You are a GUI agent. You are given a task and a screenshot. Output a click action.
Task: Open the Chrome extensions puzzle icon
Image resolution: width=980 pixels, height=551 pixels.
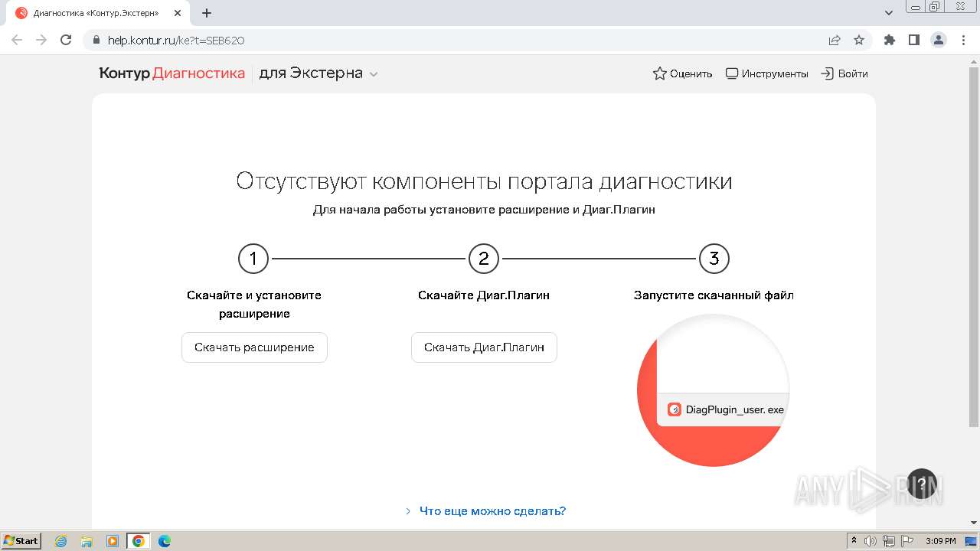890,41
